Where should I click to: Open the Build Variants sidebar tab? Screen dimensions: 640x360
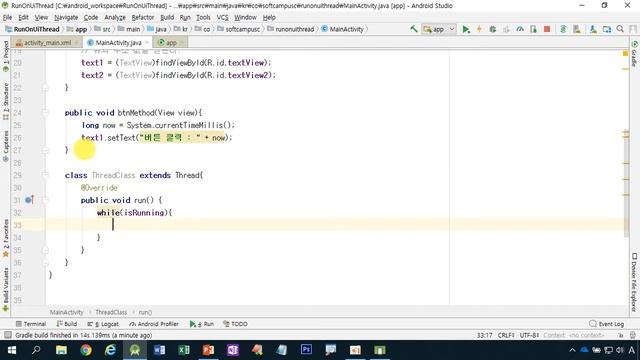click(x=6, y=289)
